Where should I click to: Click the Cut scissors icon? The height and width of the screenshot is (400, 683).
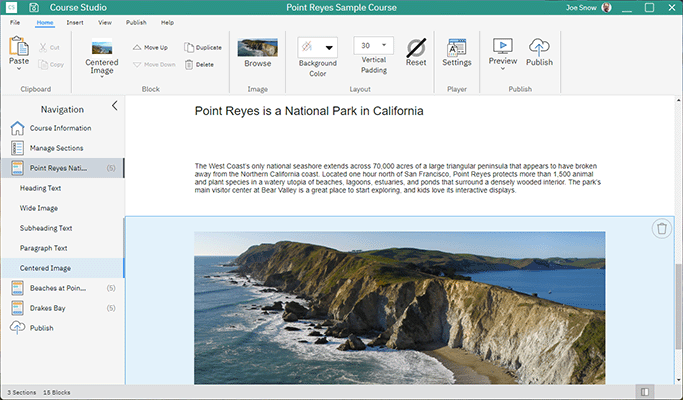[43, 47]
